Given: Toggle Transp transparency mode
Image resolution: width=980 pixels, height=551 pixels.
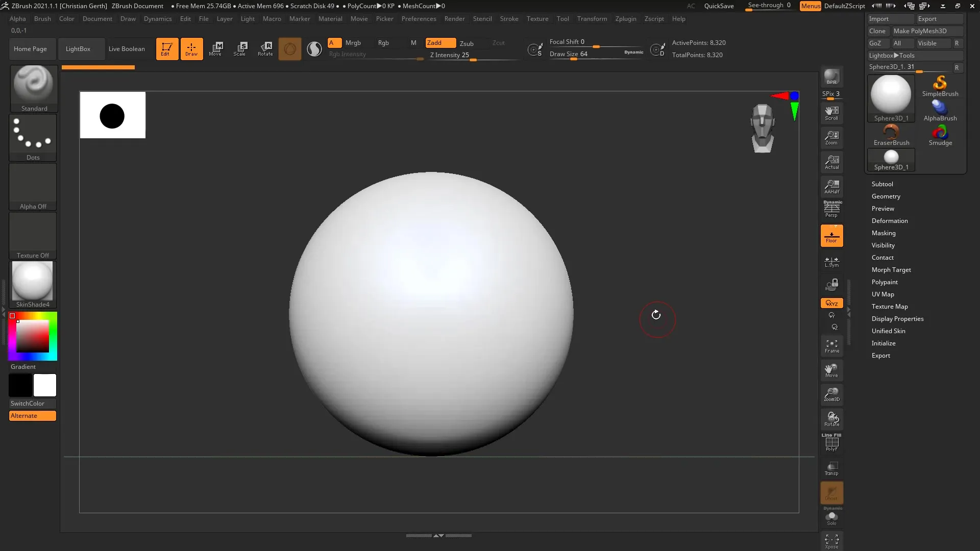Looking at the screenshot, I should click(x=831, y=468).
